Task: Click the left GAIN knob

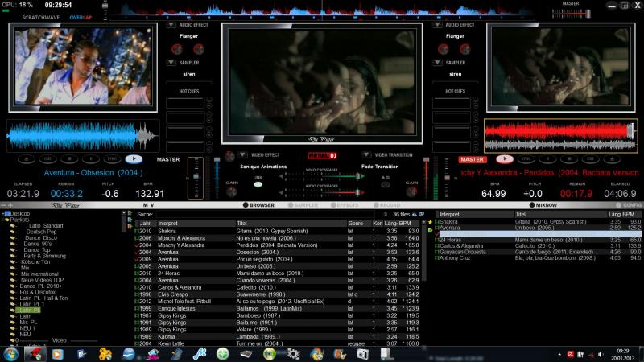Action: (231, 191)
